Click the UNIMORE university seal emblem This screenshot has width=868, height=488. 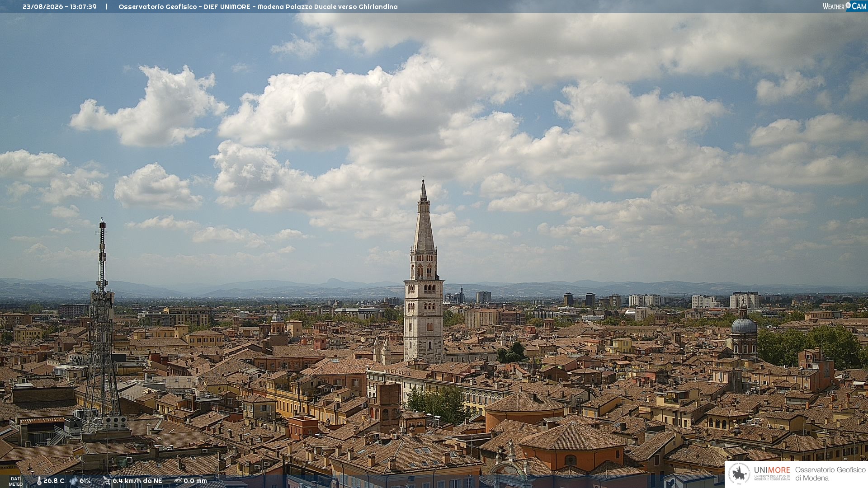pyautogui.click(x=740, y=474)
